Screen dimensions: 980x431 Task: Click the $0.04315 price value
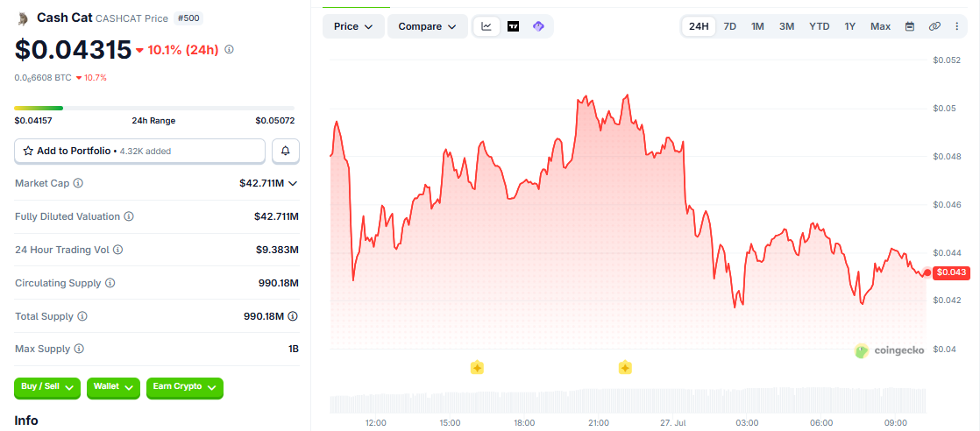click(x=73, y=50)
